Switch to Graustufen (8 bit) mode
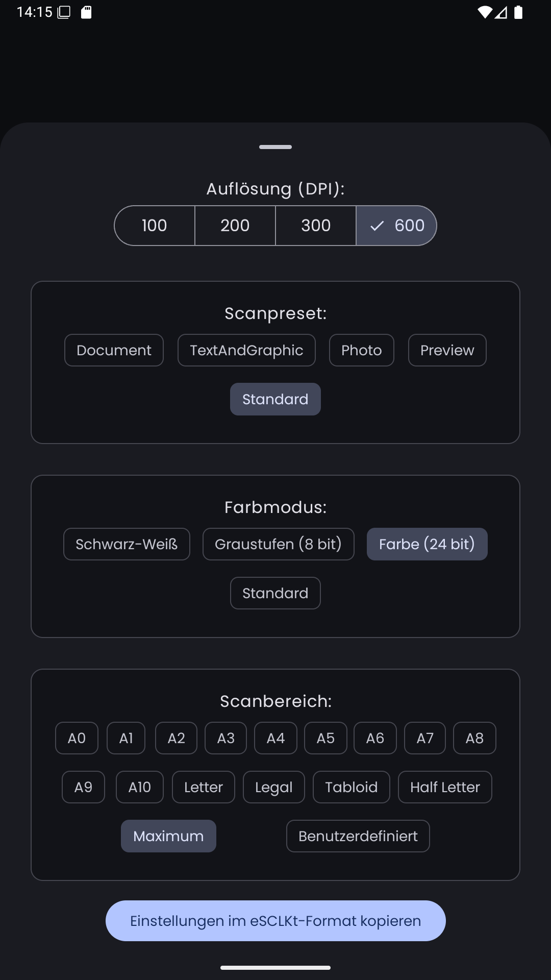Image resolution: width=551 pixels, height=980 pixels. pos(278,544)
